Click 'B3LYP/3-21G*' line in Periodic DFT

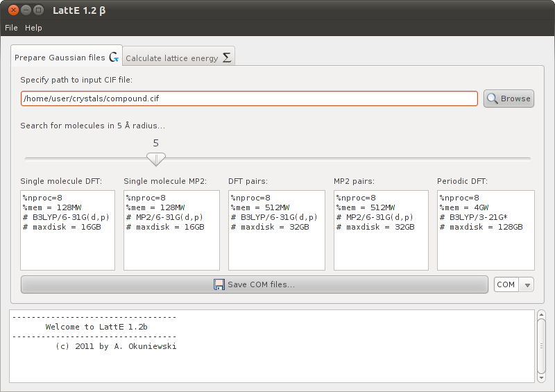474,217
